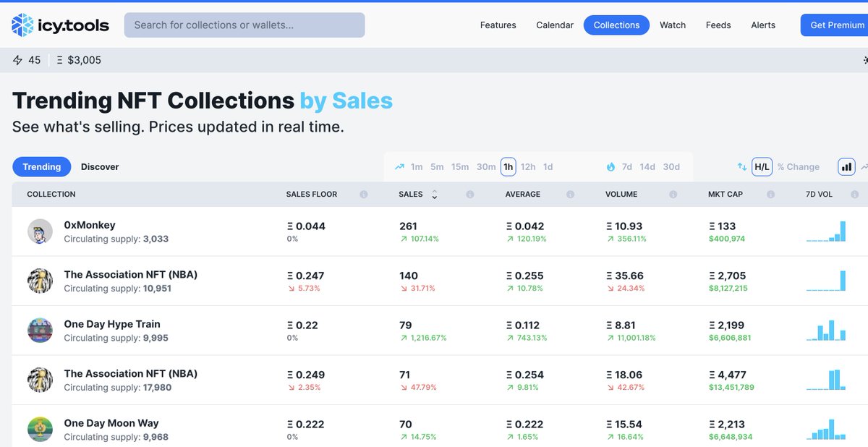Select the 5m time range
The width and height of the screenshot is (868, 447).
point(437,167)
